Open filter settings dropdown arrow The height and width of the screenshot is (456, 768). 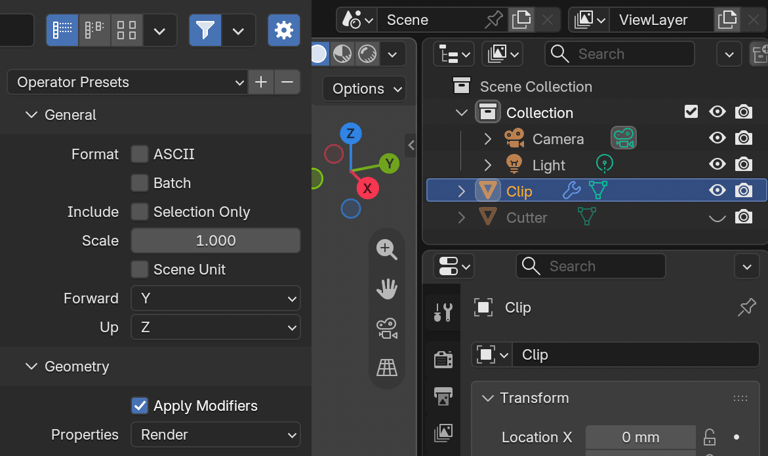[x=238, y=31]
